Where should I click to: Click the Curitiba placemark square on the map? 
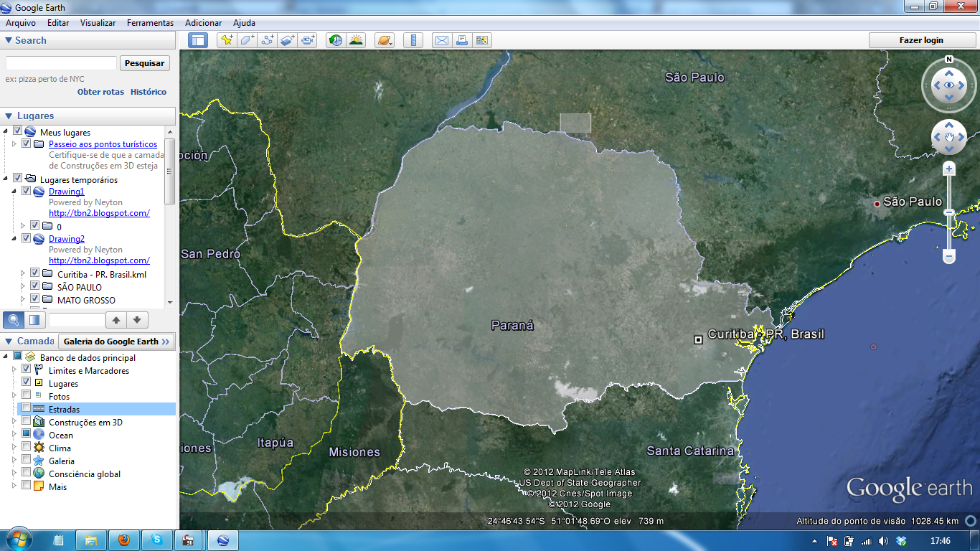tap(698, 340)
